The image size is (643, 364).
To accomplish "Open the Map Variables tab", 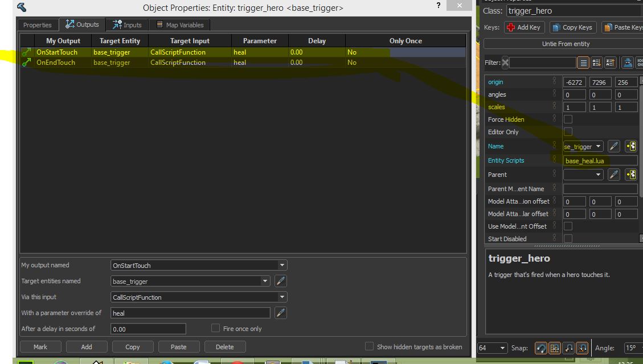I will click(x=179, y=24).
